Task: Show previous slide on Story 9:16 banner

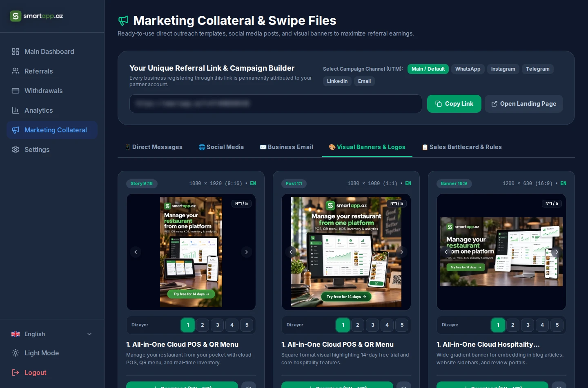Action: [136, 252]
